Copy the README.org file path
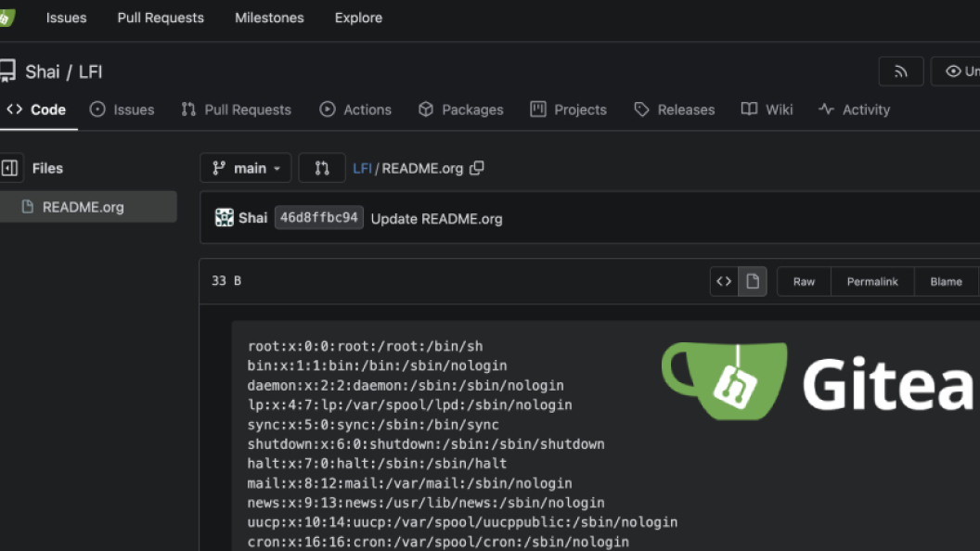This screenshot has height=551, width=980. pos(477,168)
